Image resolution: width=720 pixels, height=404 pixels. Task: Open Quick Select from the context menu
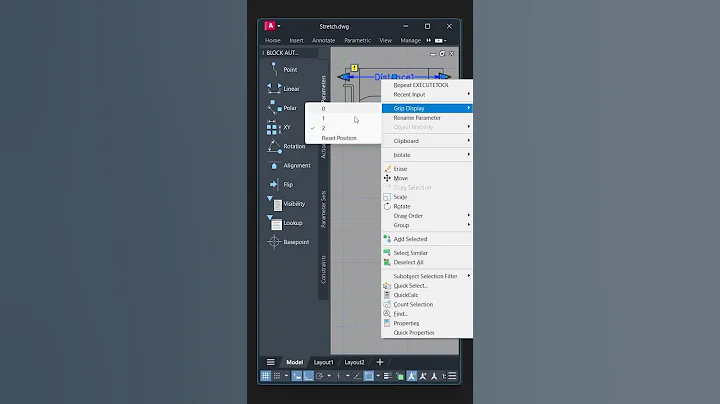[x=427, y=286]
